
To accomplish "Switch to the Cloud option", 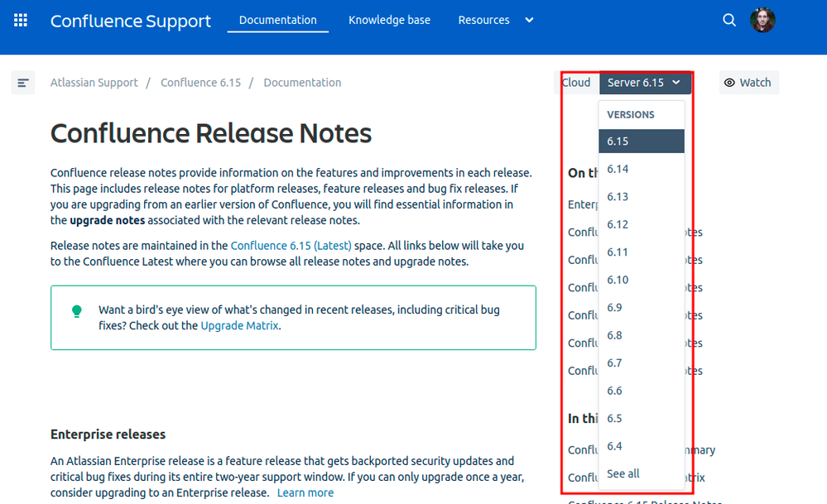I will (x=576, y=83).
